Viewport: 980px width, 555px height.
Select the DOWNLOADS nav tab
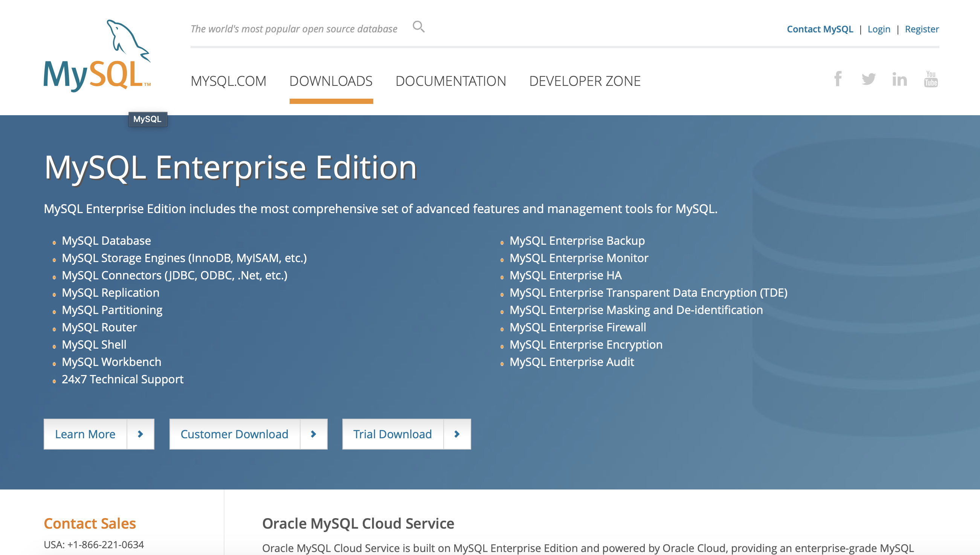(x=331, y=81)
